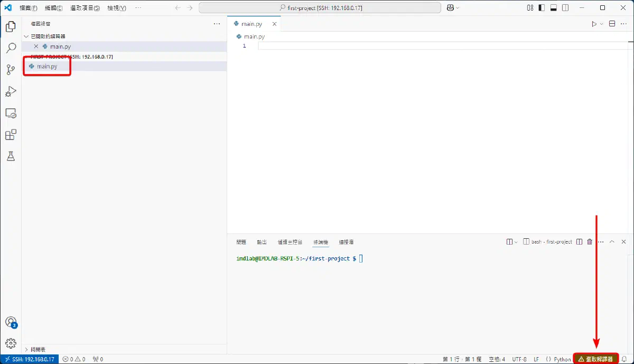
Task: Change encoding via UTF-8 status item
Action: (x=519, y=359)
